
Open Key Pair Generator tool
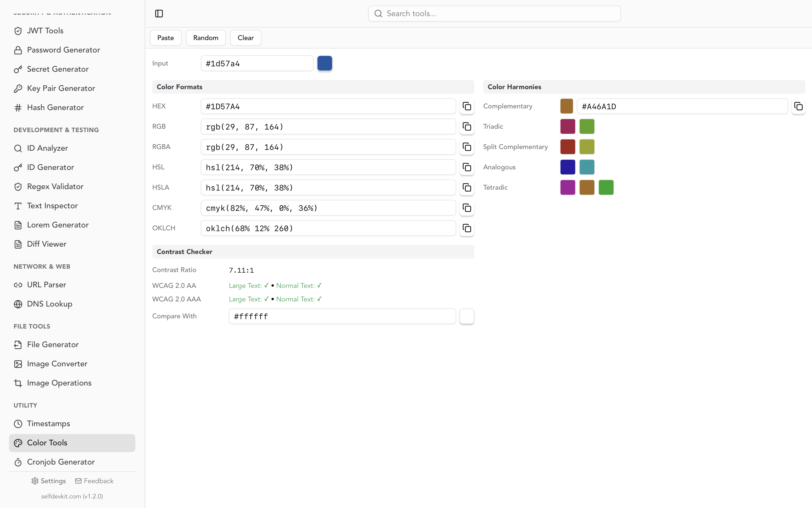click(72, 88)
